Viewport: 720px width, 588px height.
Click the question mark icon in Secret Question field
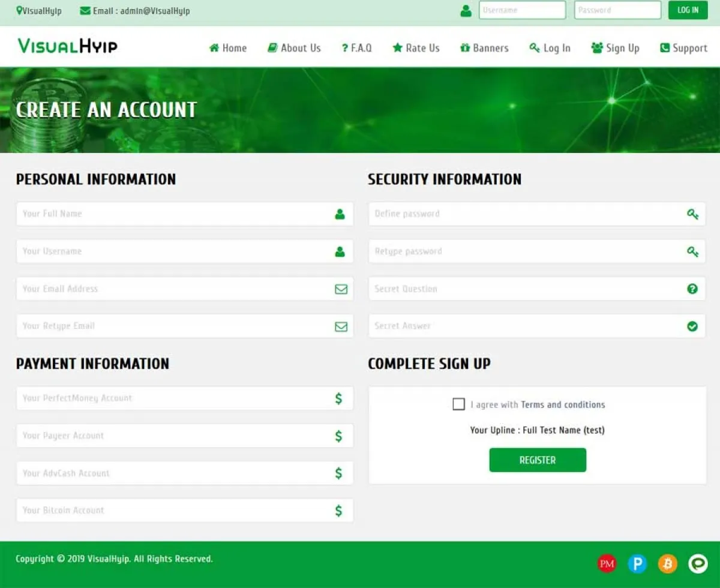[x=692, y=289]
